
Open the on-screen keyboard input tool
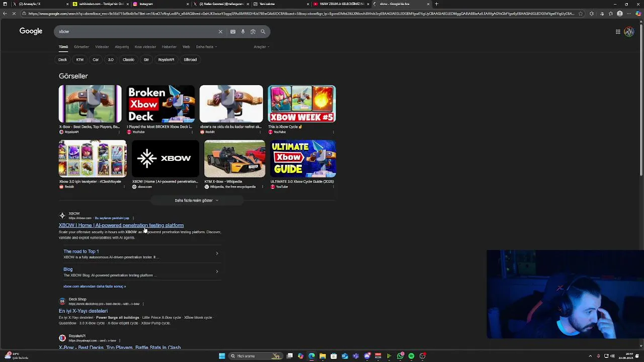tap(233, 32)
